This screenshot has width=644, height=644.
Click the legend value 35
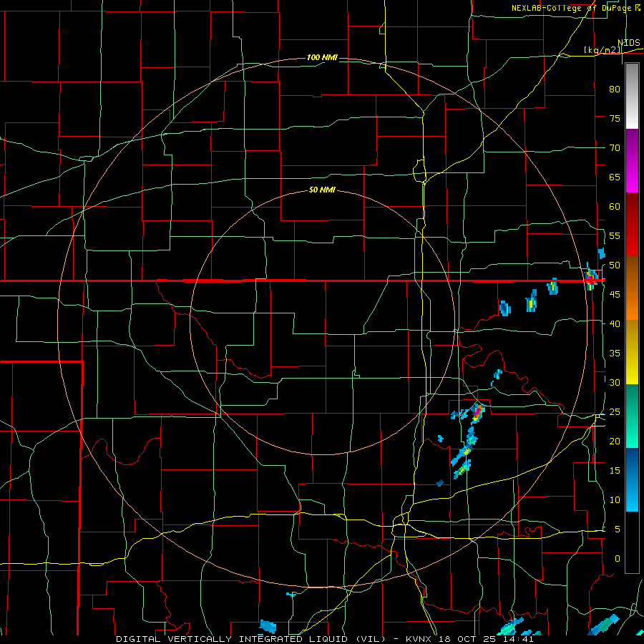[x=615, y=353]
